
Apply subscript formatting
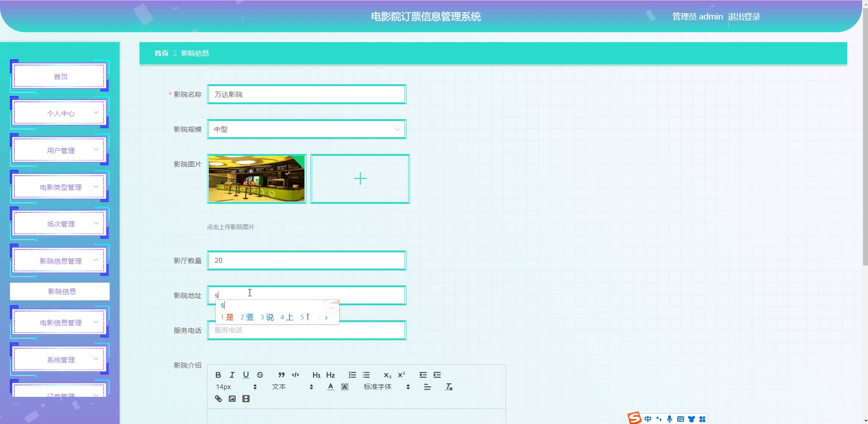(387, 375)
